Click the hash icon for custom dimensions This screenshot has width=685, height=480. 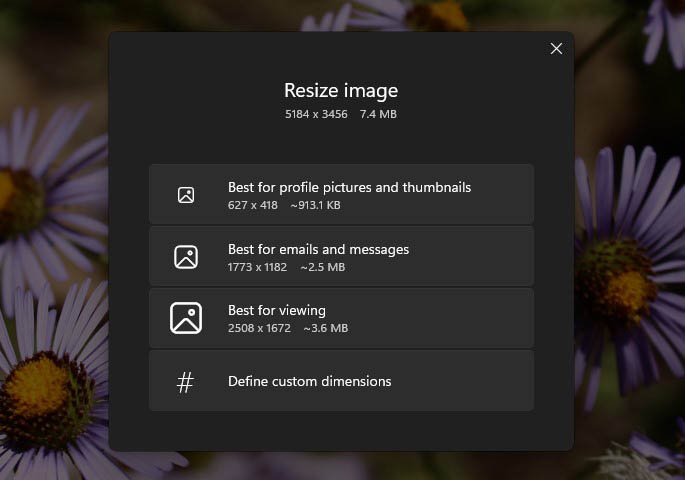(x=186, y=381)
